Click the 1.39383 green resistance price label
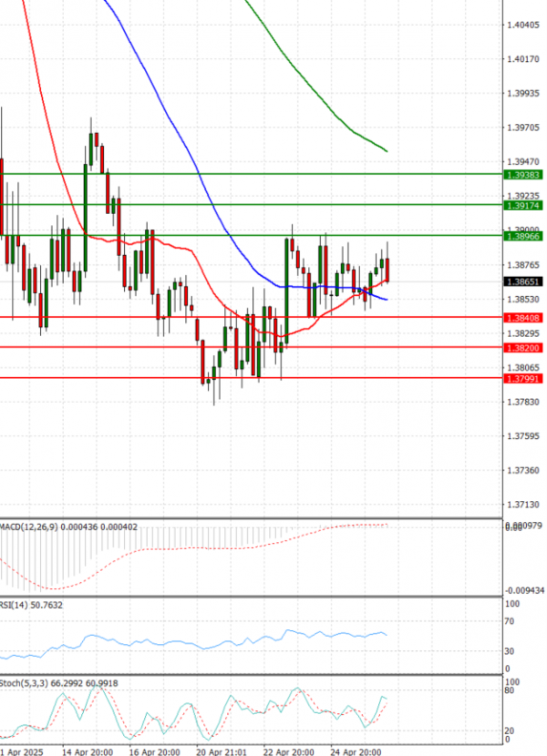547x756 pixels. click(x=523, y=173)
